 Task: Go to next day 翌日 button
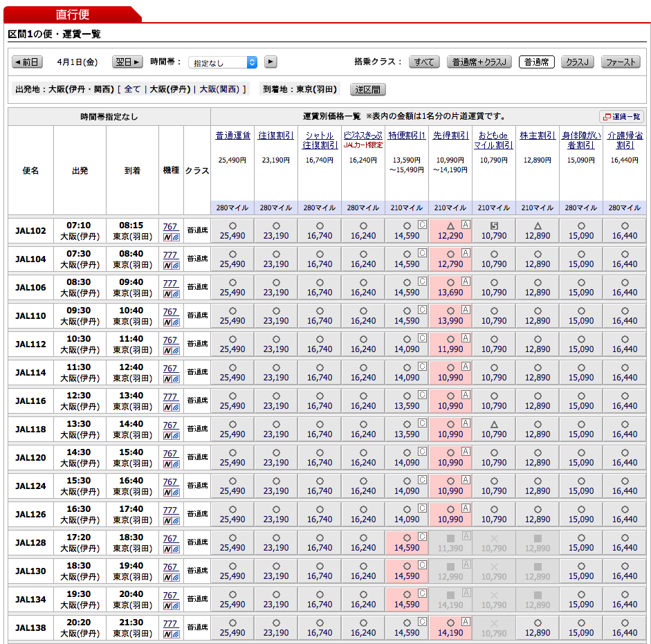(127, 62)
